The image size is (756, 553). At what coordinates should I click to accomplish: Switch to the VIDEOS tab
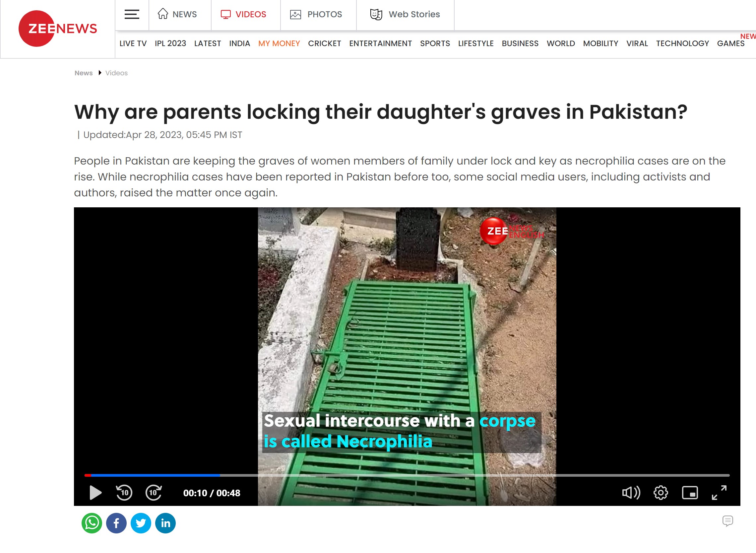point(243,14)
